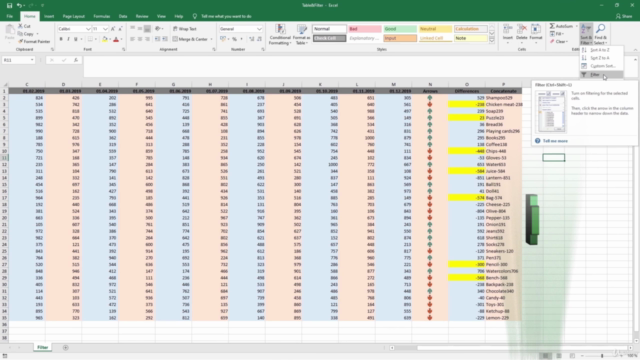Open the Formulas ribbon tab
Image resolution: width=640 pixels, height=360 pixels.
click(102, 16)
